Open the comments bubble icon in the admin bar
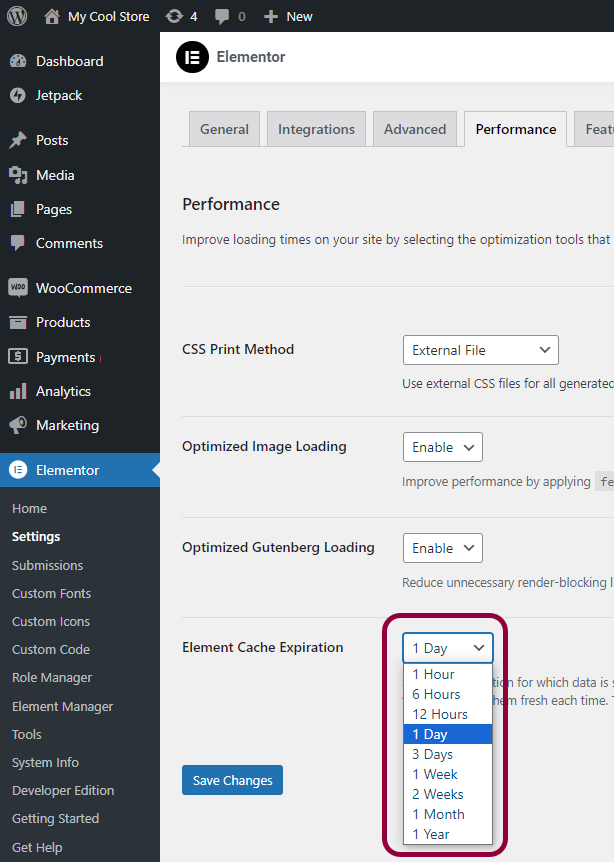Viewport: 614px width, 862px height. pos(222,16)
